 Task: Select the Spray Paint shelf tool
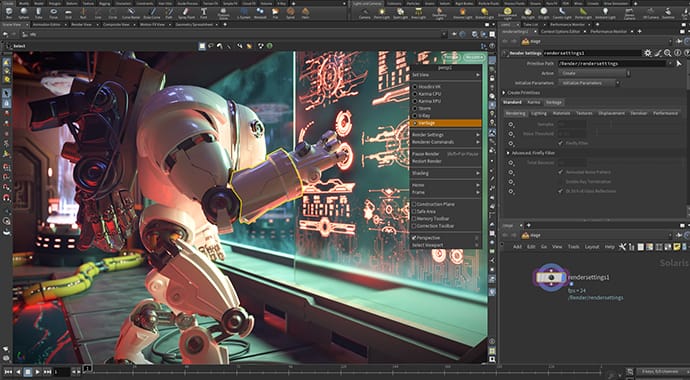coord(186,12)
